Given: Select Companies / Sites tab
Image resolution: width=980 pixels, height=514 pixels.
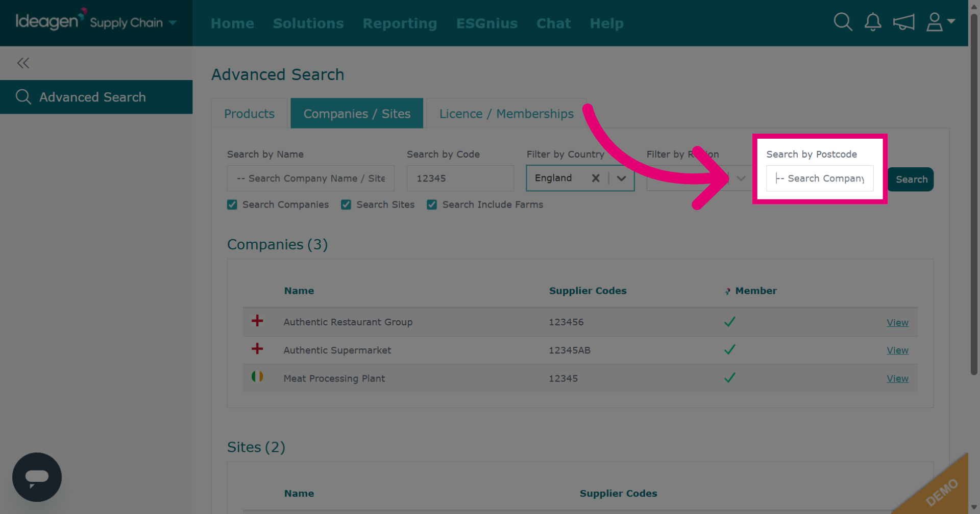Looking at the screenshot, I should [x=357, y=113].
